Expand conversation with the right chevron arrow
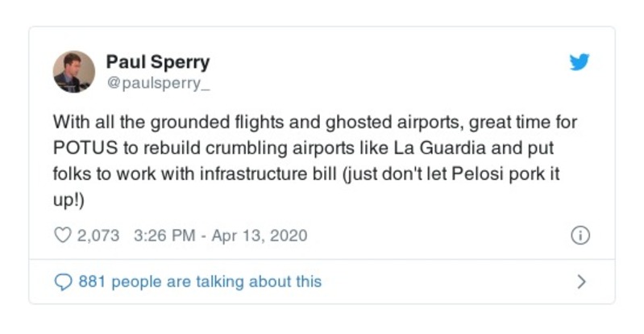 (x=580, y=282)
